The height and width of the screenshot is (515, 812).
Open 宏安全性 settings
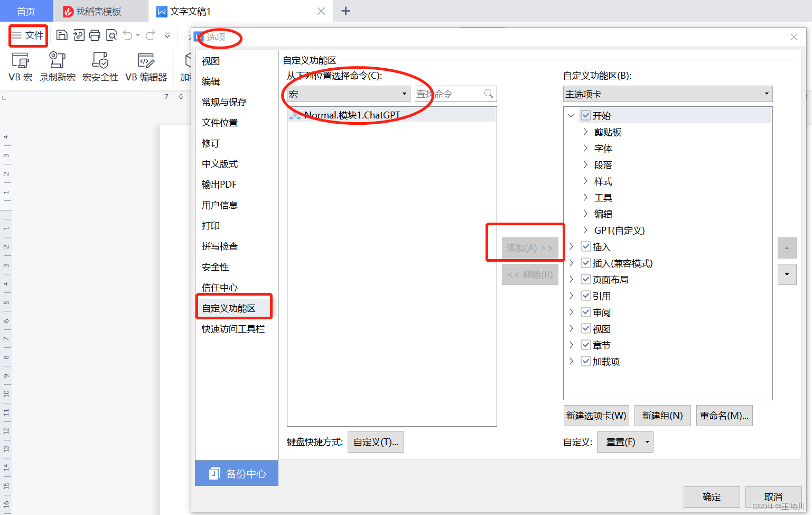tap(100, 67)
